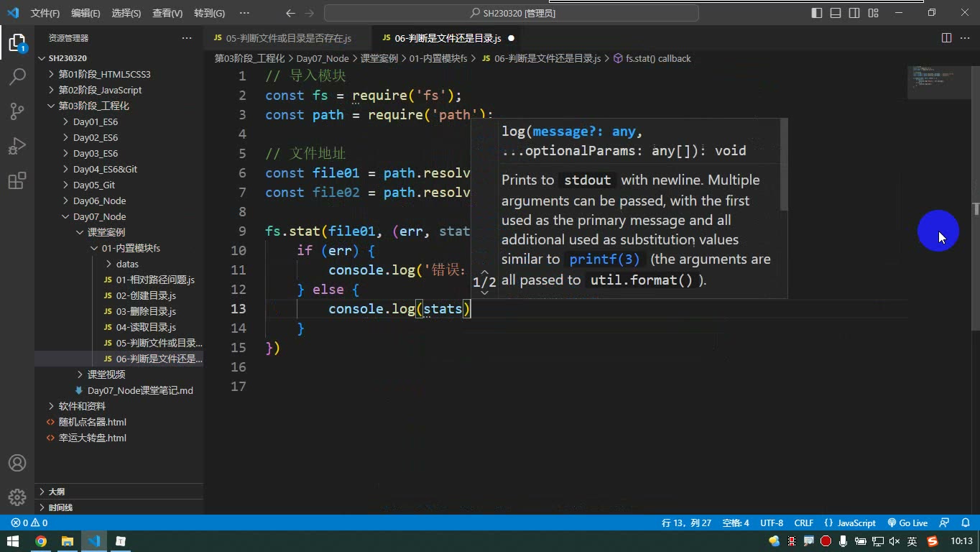Image resolution: width=980 pixels, height=552 pixels.
Task: Click the notifications bell in status bar
Action: click(x=965, y=523)
